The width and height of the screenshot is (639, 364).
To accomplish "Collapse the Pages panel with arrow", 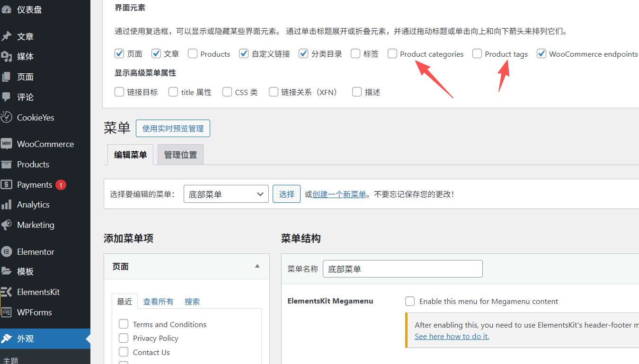I will [x=257, y=266].
